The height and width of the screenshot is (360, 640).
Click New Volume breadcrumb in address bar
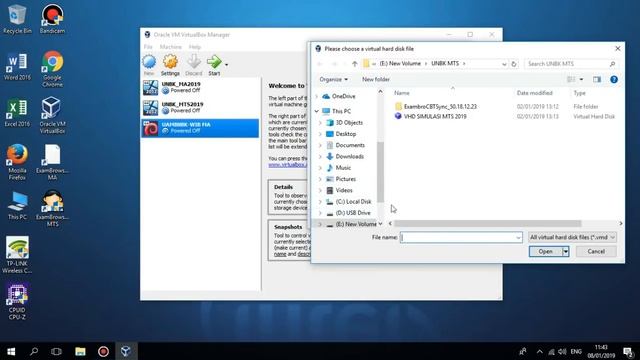click(x=400, y=64)
